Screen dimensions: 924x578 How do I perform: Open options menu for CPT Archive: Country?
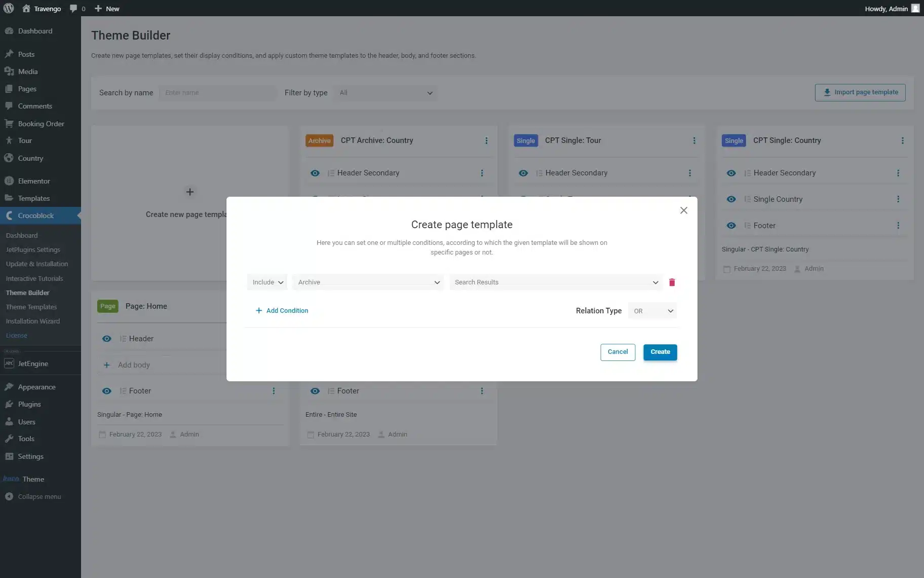[486, 140]
